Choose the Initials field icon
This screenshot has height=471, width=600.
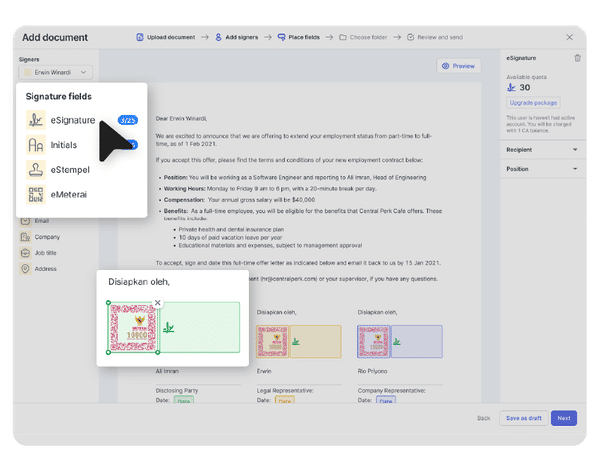click(x=36, y=145)
